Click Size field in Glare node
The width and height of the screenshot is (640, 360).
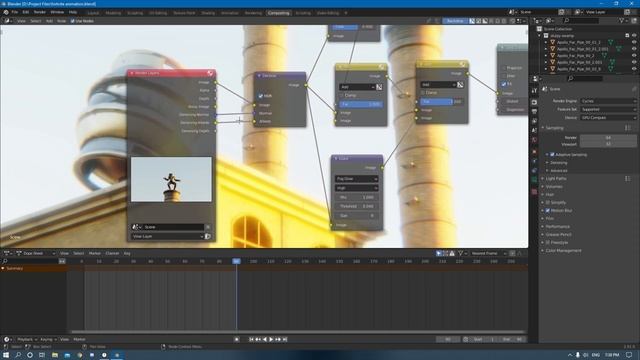click(x=356, y=216)
